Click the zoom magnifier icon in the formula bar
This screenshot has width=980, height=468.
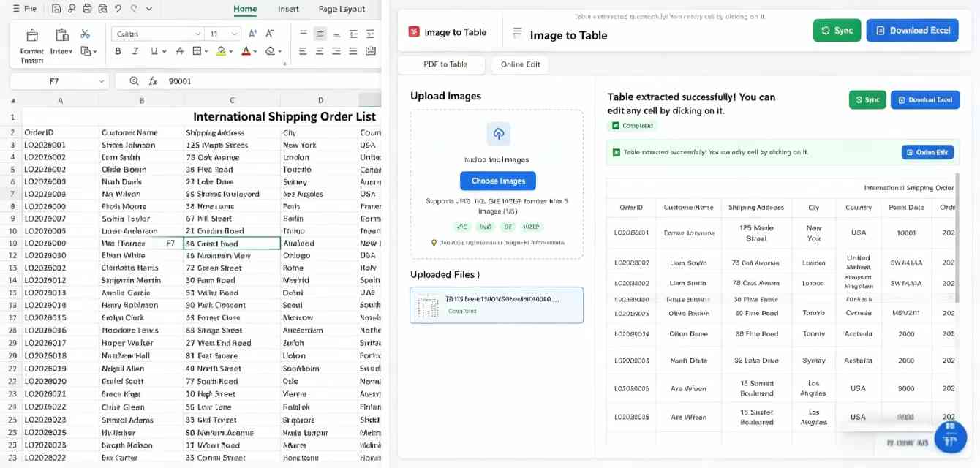(134, 81)
